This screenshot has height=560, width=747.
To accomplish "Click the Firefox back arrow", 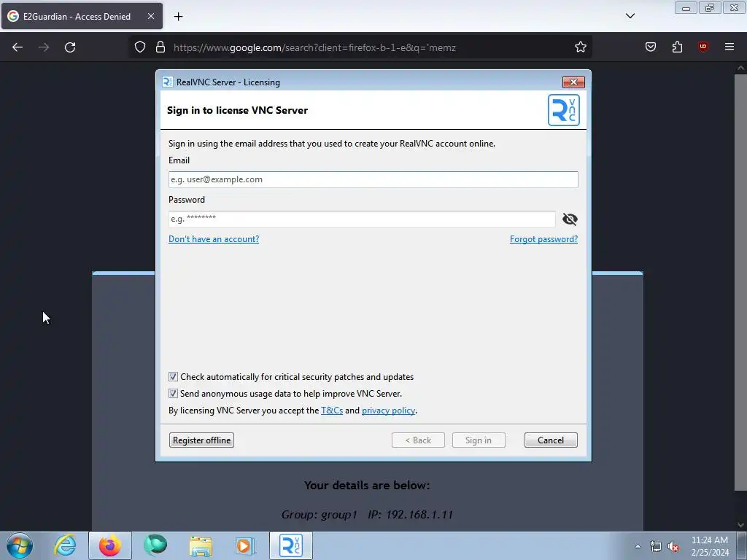I will [18, 47].
